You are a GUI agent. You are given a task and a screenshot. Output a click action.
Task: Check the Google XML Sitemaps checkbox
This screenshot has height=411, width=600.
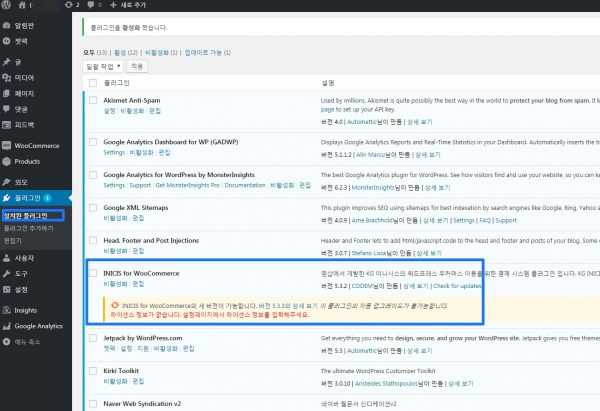pyautogui.click(x=93, y=208)
